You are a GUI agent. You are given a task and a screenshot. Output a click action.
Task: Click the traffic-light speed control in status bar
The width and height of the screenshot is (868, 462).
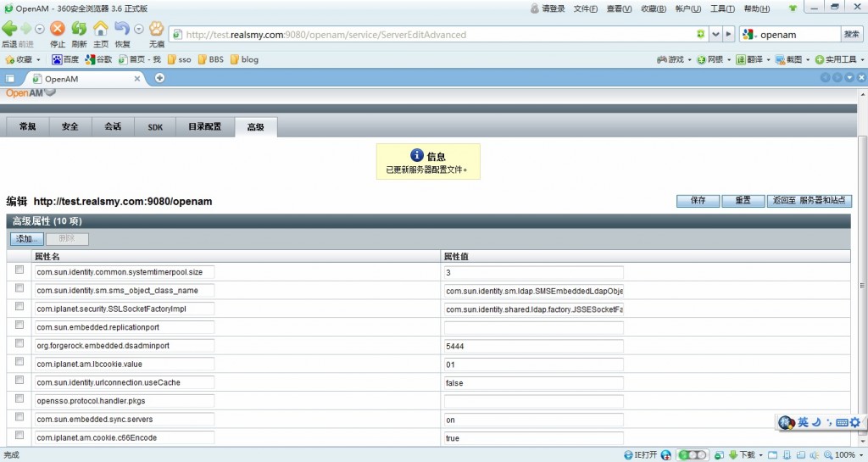click(693, 455)
